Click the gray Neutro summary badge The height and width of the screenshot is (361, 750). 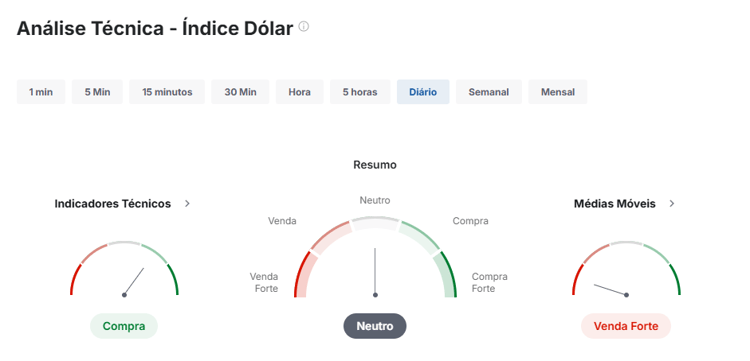(x=375, y=326)
